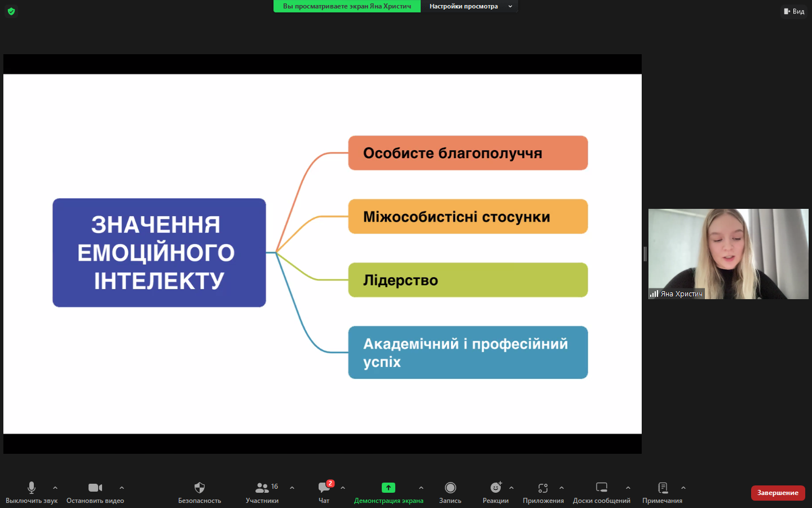Image resolution: width=812 pixels, height=508 pixels.
Task: Select Яна Христич's video thumbnail
Action: click(x=729, y=254)
